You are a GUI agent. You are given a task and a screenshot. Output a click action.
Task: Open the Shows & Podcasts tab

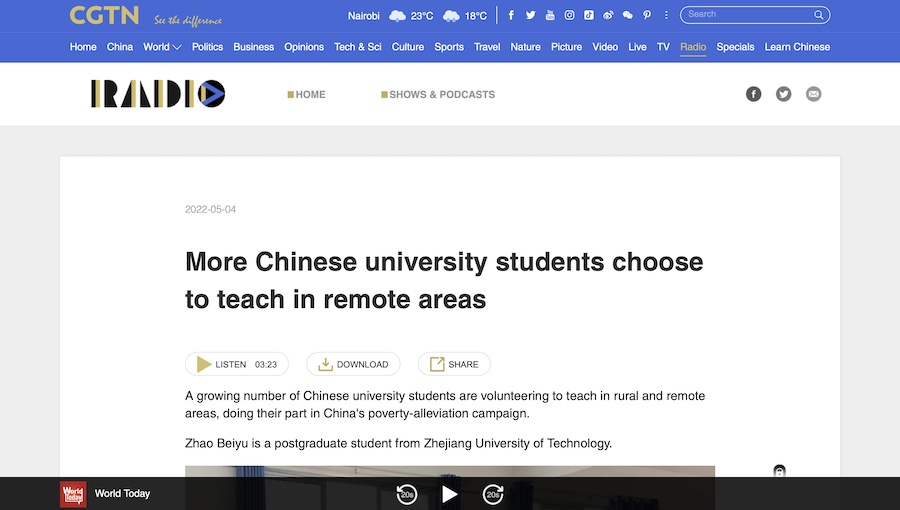441,95
